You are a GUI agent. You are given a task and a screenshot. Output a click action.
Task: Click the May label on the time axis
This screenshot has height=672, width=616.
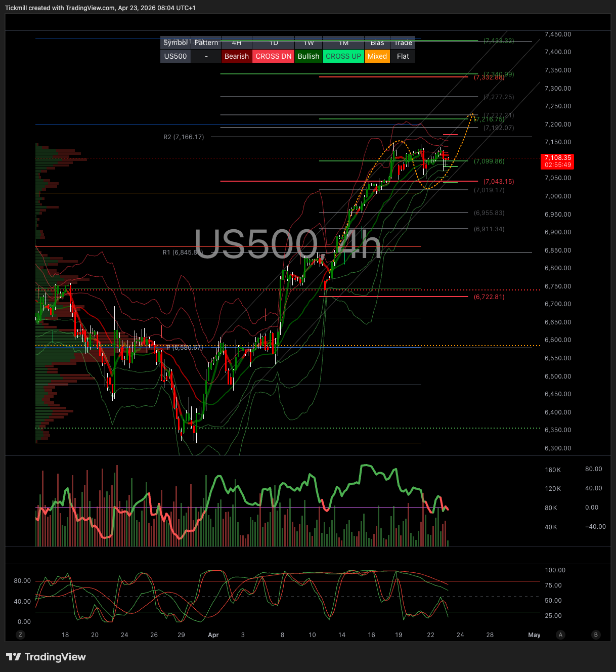point(534,635)
